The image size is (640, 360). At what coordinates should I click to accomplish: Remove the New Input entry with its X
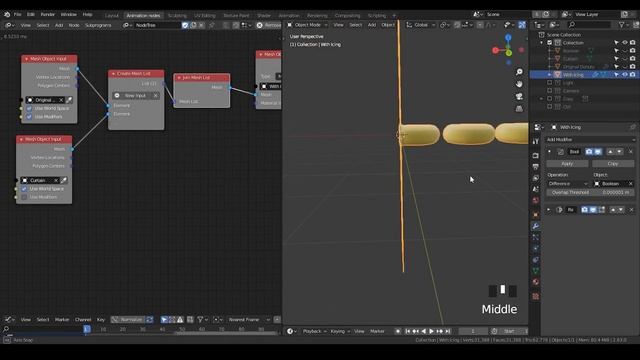pos(156,96)
